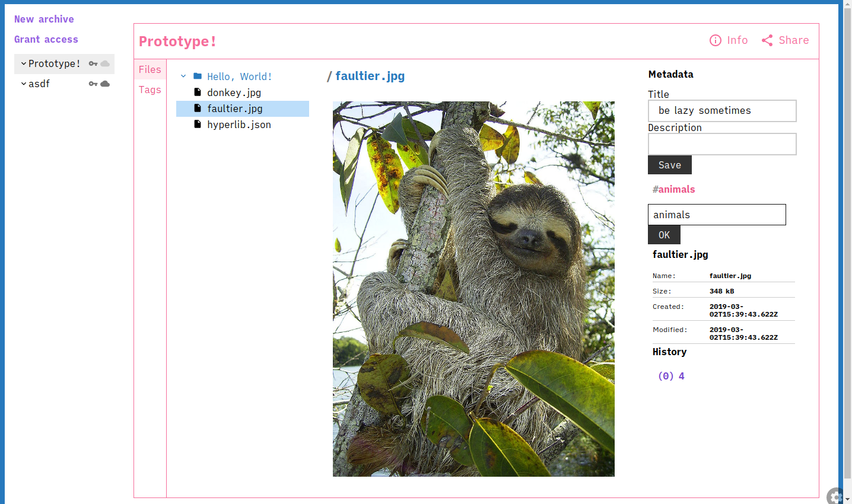The width and height of the screenshot is (852, 504).
Task: Expand the asdf archive
Action: 23,84
